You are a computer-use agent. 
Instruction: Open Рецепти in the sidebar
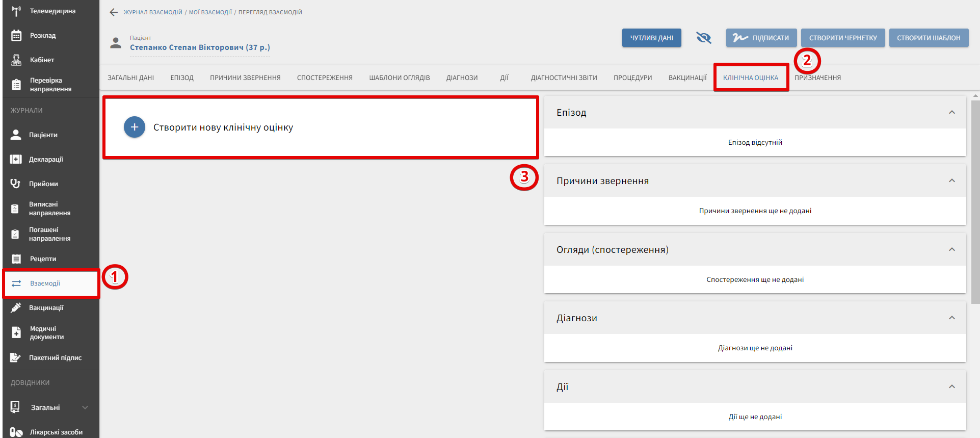pyautogui.click(x=43, y=259)
